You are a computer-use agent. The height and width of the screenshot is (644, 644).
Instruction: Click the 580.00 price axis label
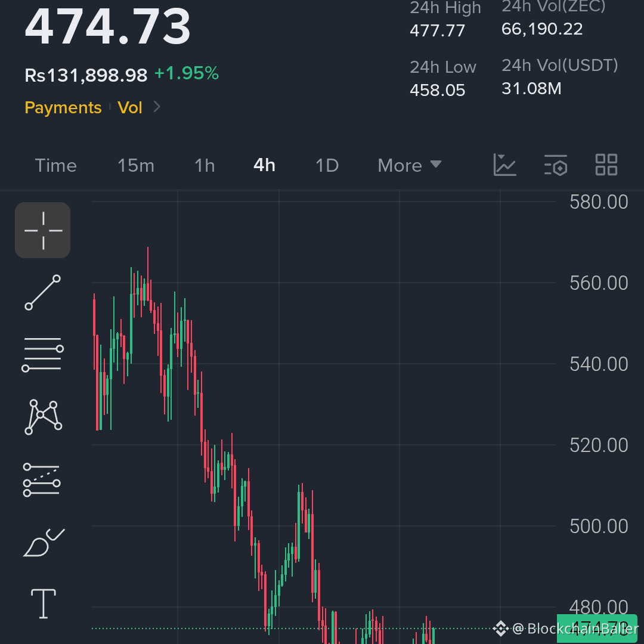[599, 202]
